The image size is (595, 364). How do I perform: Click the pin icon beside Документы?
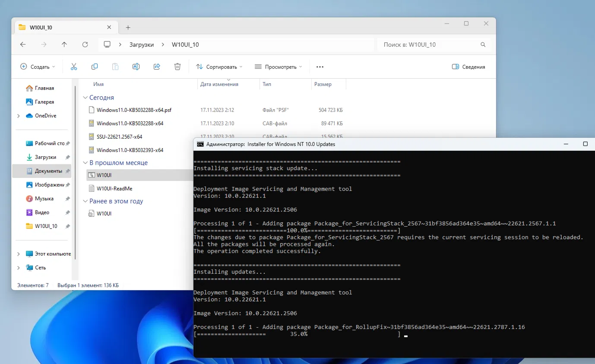[68, 171]
